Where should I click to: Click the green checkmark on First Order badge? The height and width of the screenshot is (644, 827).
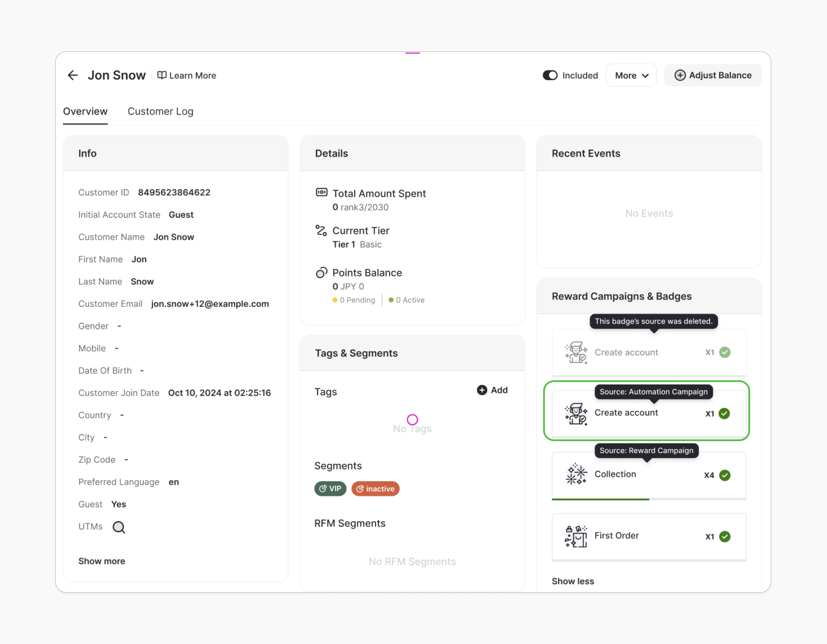pyautogui.click(x=724, y=536)
